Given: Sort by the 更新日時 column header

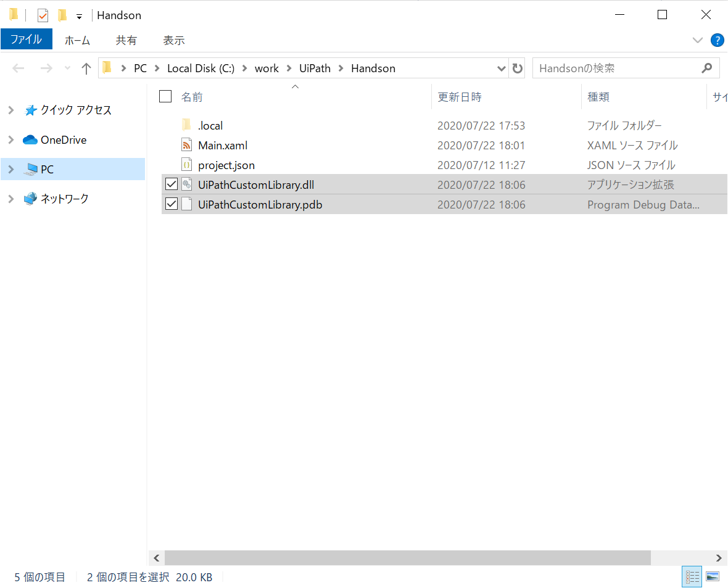Looking at the screenshot, I should pos(460,97).
